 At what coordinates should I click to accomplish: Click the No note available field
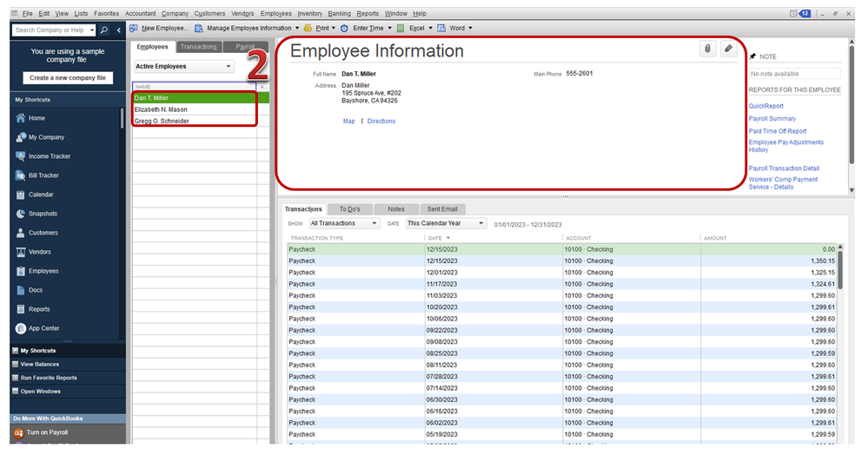coord(794,74)
